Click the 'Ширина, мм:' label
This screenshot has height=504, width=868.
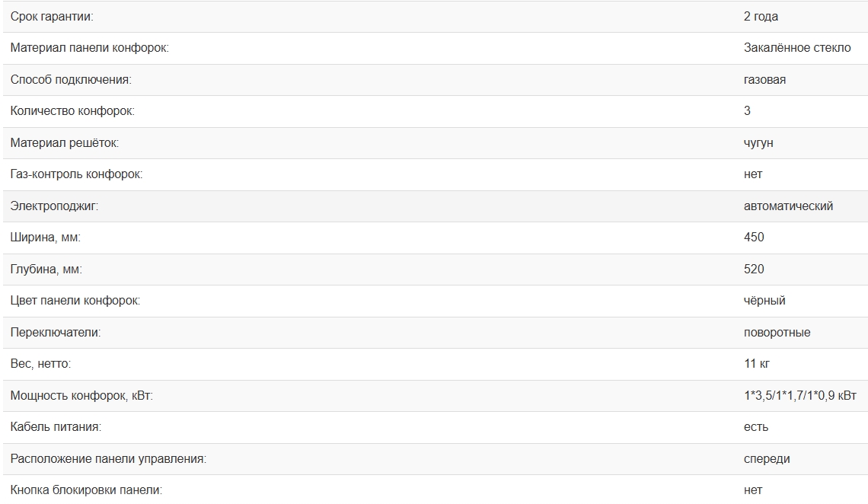point(46,238)
